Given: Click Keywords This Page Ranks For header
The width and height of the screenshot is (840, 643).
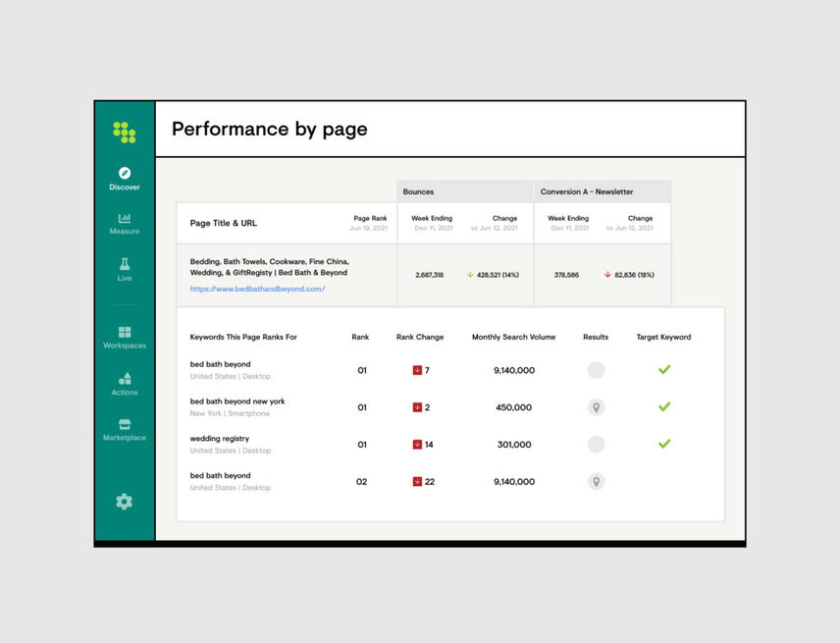Looking at the screenshot, I should (x=243, y=337).
